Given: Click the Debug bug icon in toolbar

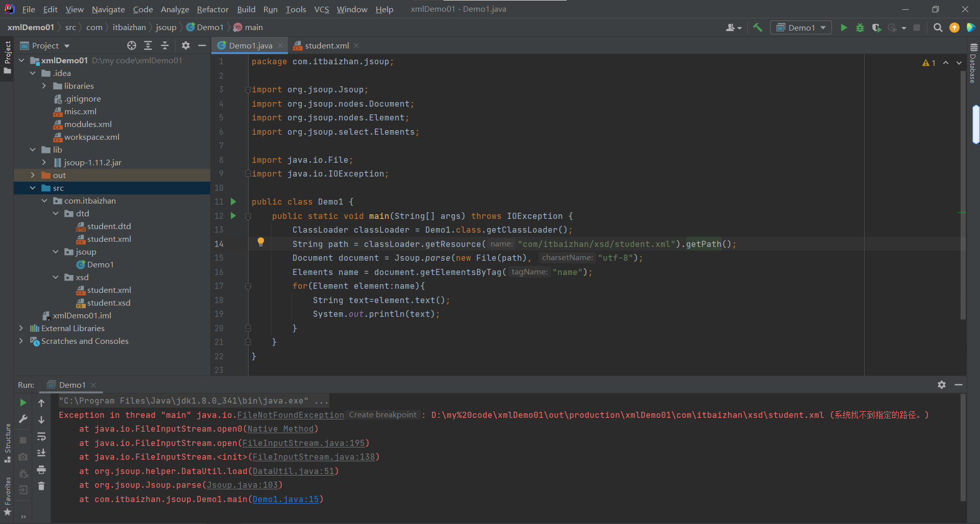Looking at the screenshot, I should [860, 28].
